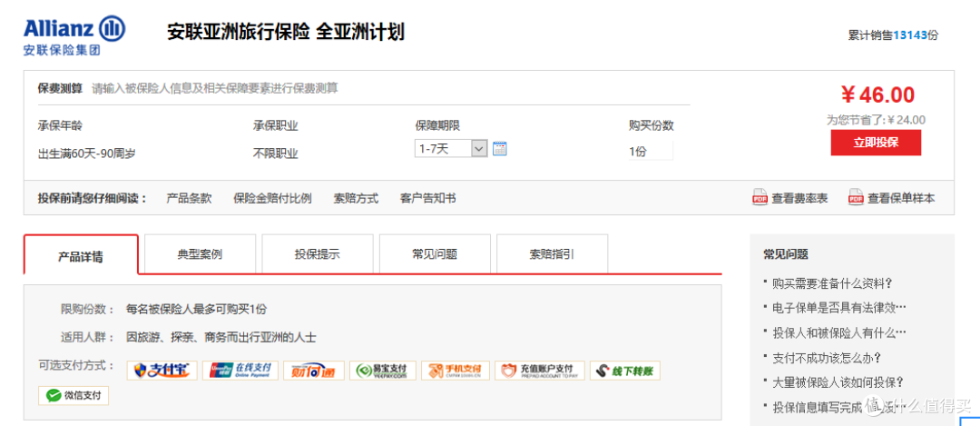
Task: Select 财付通 payment method
Action: pyautogui.click(x=314, y=371)
